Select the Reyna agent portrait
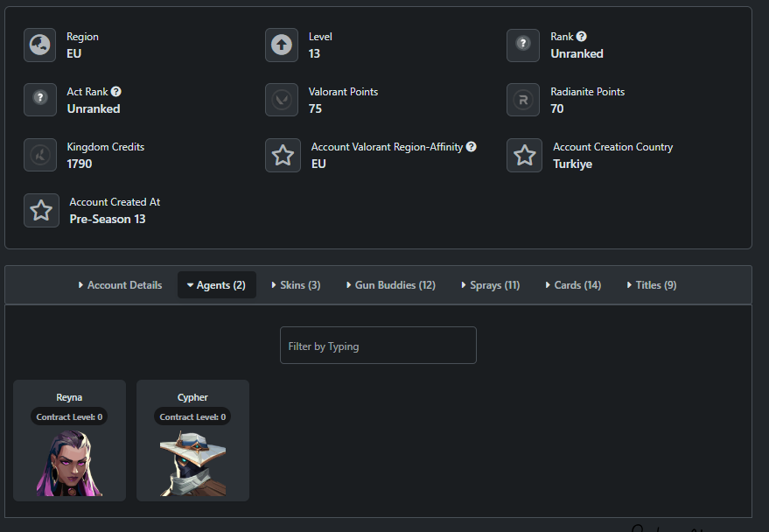 [69, 464]
